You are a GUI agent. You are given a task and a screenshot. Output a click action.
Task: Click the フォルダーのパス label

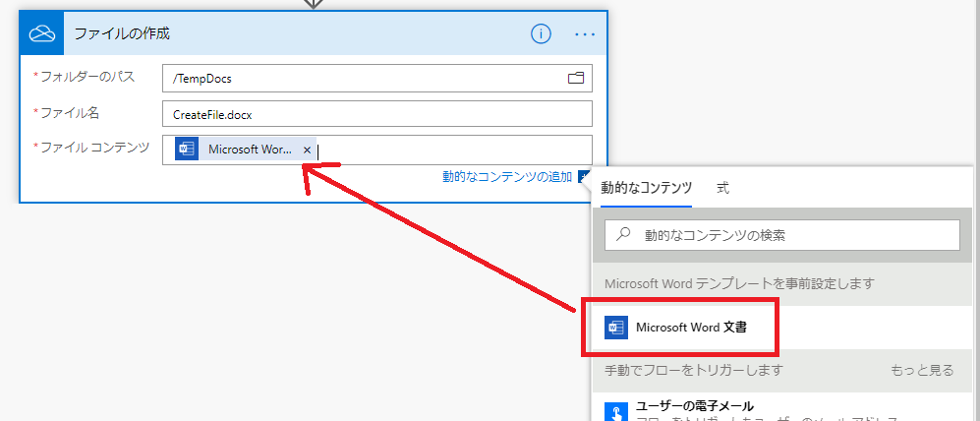click(87, 77)
